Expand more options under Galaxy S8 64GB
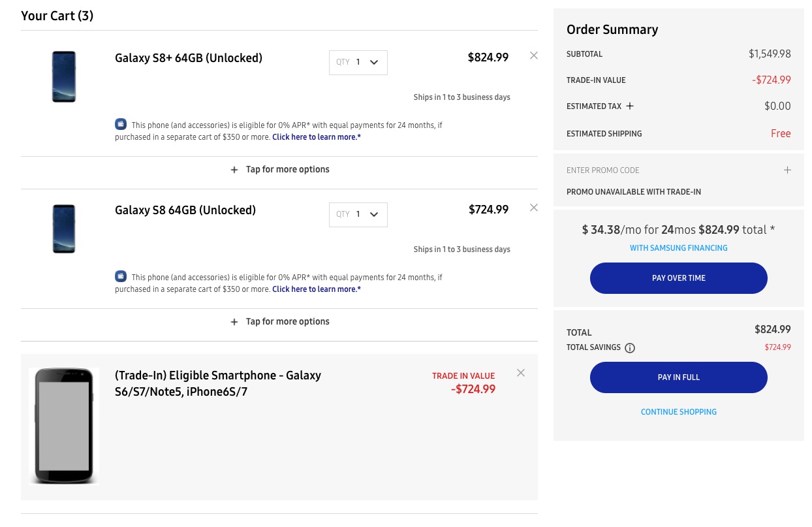 [x=280, y=322]
